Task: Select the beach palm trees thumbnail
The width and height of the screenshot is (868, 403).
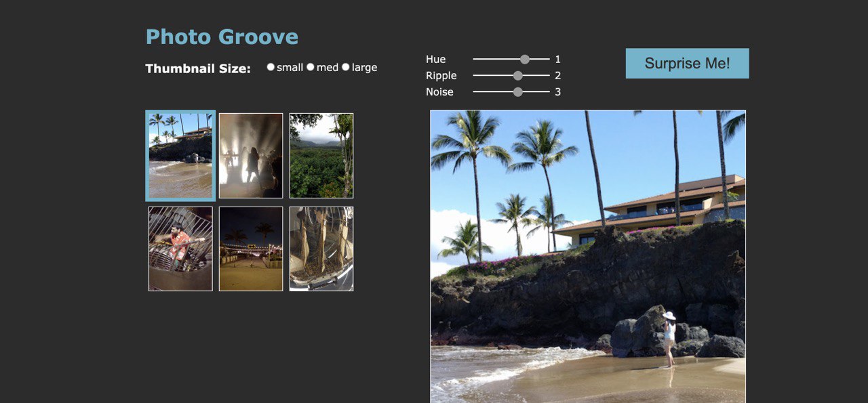Action: (180, 156)
